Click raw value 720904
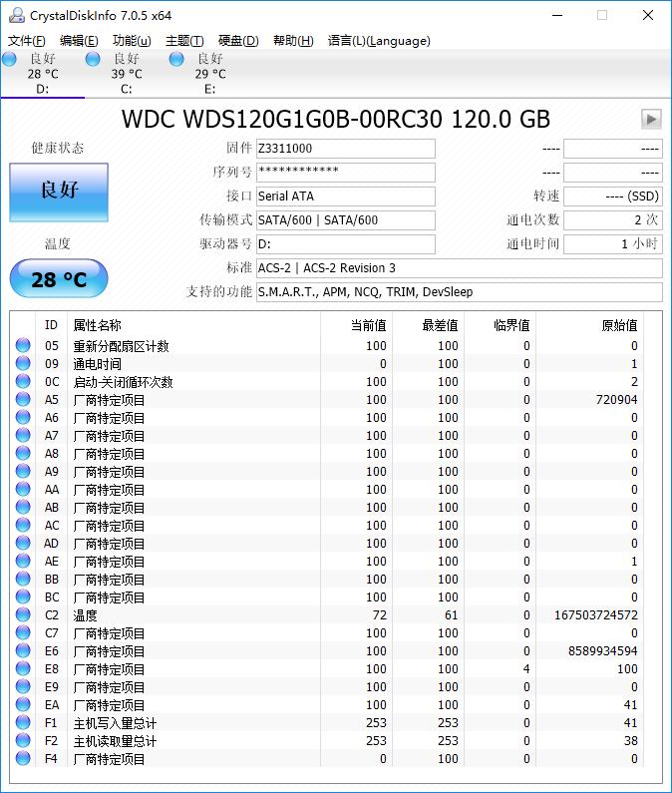The height and width of the screenshot is (793, 672). coord(616,400)
